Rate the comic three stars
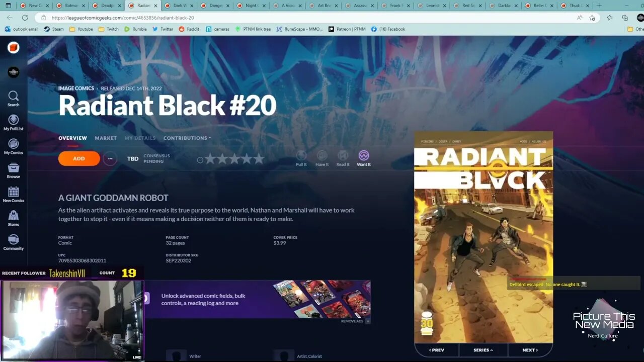The height and width of the screenshot is (362, 644). (234, 159)
